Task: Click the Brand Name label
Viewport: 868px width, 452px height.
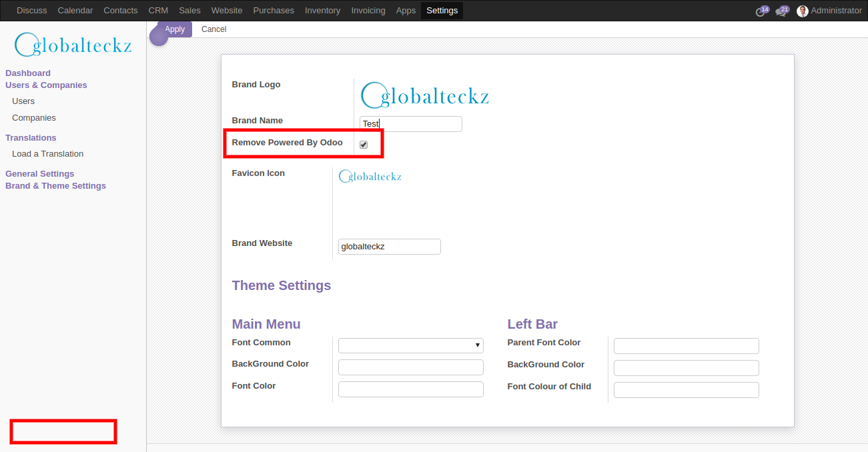Action: click(x=258, y=121)
